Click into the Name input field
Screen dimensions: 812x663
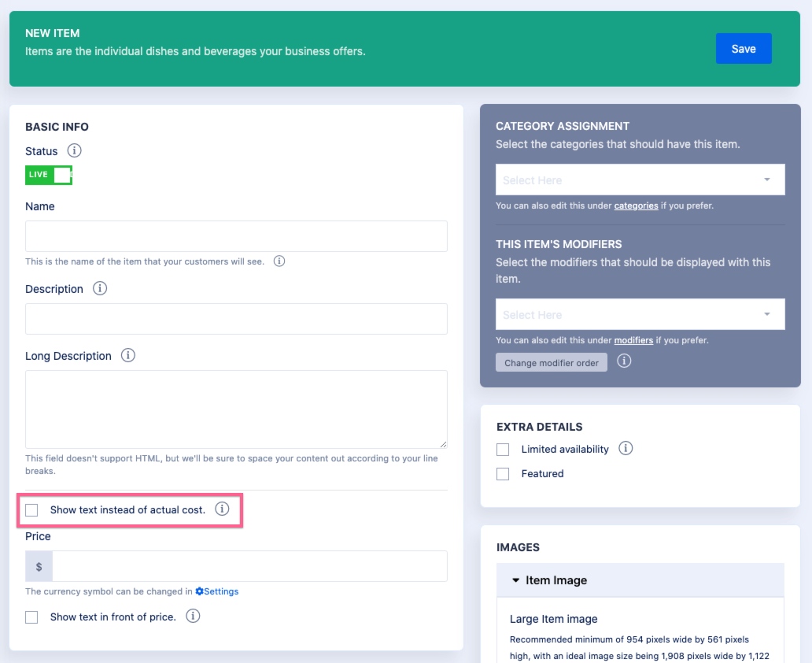click(236, 236)
